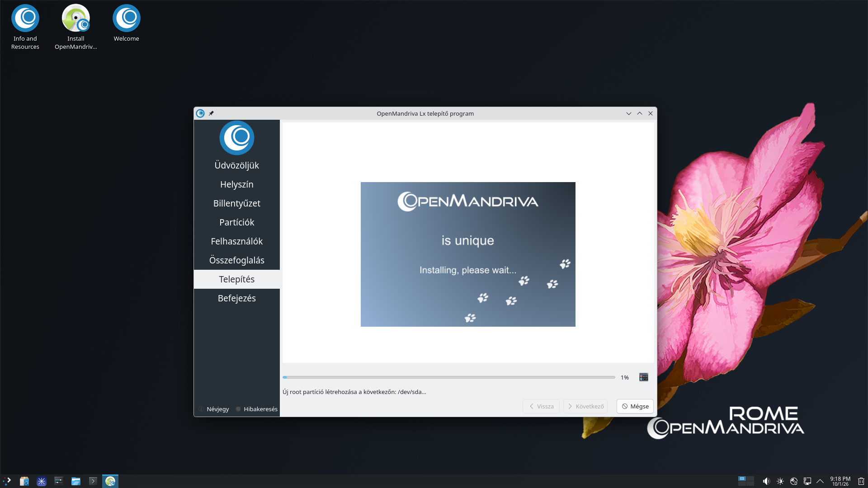Screen dimensions: 868x488
Task: Select the Billentyűzet step in sidebar
Action: (x=237, y=203)
